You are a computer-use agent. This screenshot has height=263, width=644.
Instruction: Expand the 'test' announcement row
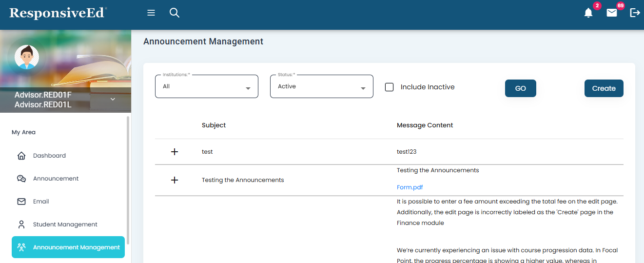click(x=175, y=152)
